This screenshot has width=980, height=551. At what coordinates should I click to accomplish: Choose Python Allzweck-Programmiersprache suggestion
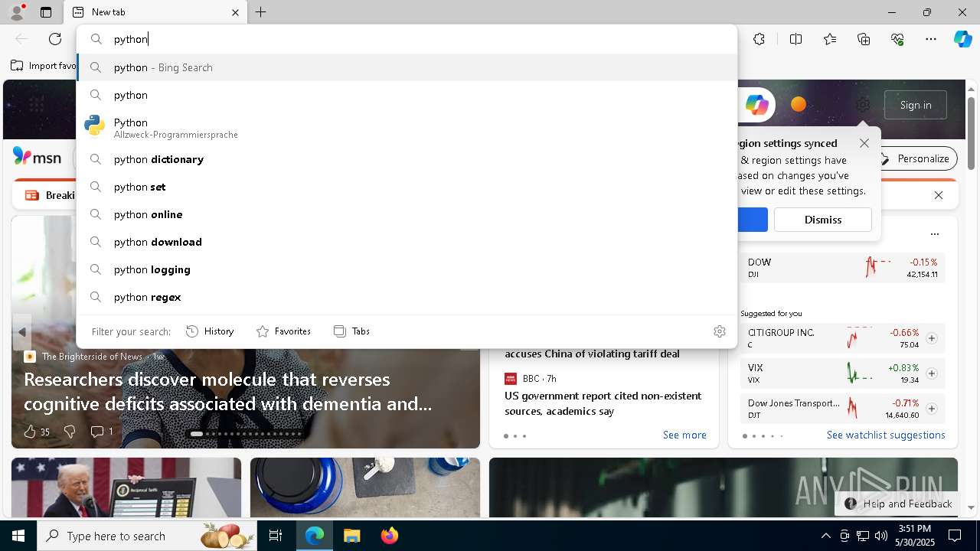(407, 127)
